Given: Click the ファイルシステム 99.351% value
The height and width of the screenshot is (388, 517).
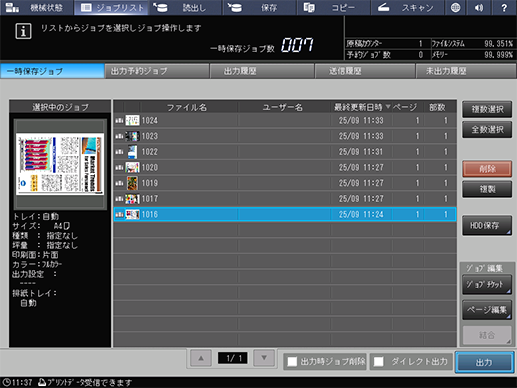Looking at the screenshot, I should pos(498,44).
